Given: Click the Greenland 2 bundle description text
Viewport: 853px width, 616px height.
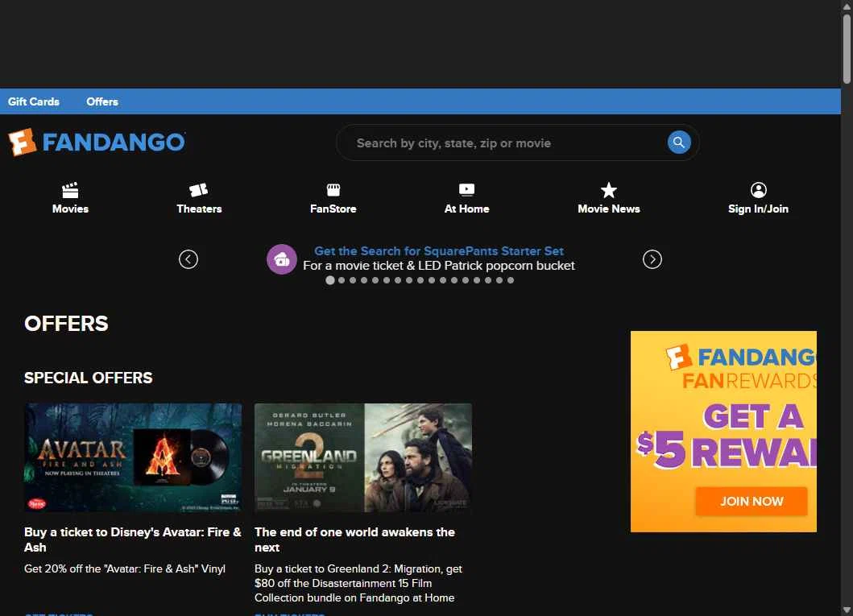Looking at the screenshot, I should tap(358, 583).
